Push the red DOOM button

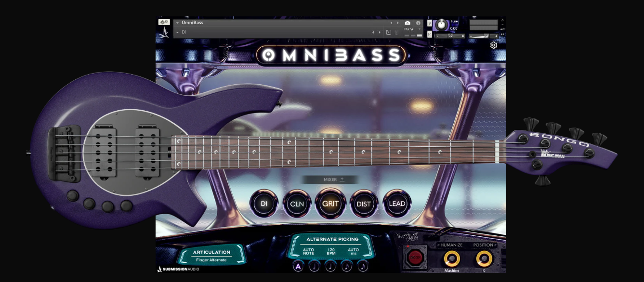pos(415,257)
